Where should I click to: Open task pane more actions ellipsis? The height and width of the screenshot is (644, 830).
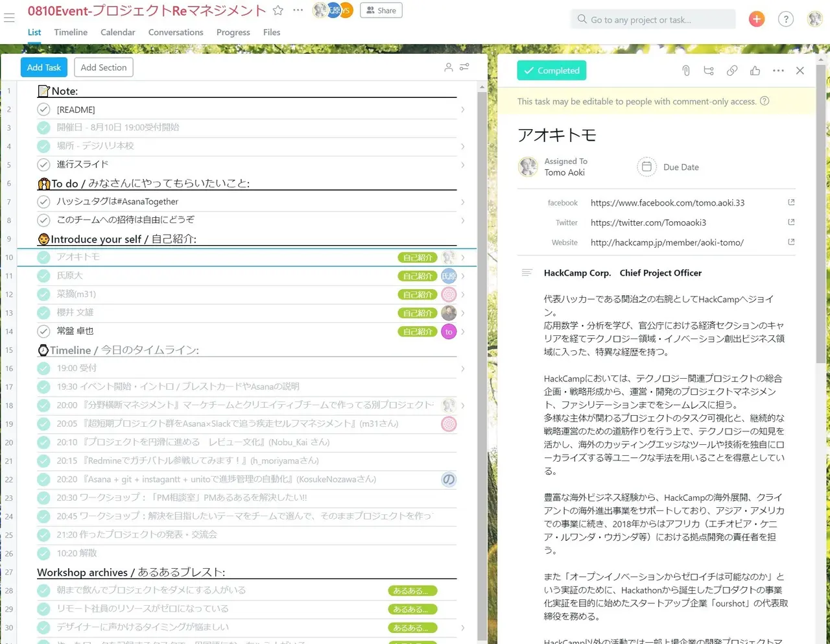click(778, 71)
